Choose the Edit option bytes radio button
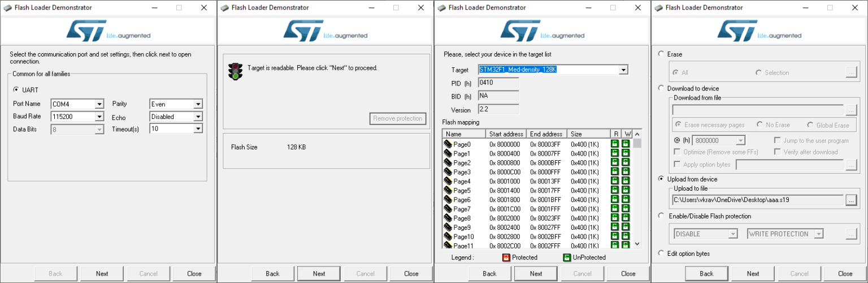 [661, 254]
